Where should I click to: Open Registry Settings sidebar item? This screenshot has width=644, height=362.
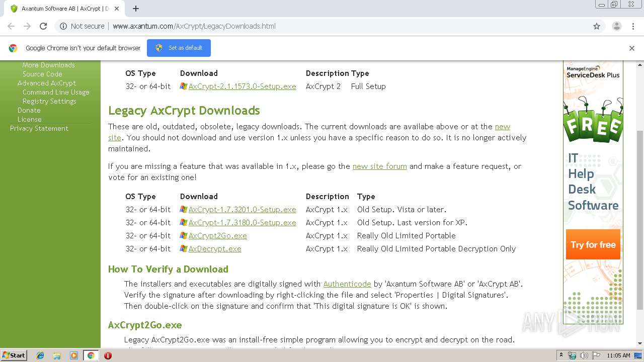(49, 102)
